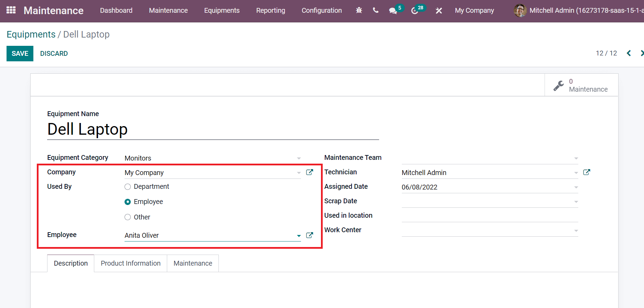Click Used in location input field

pos(490,216)
